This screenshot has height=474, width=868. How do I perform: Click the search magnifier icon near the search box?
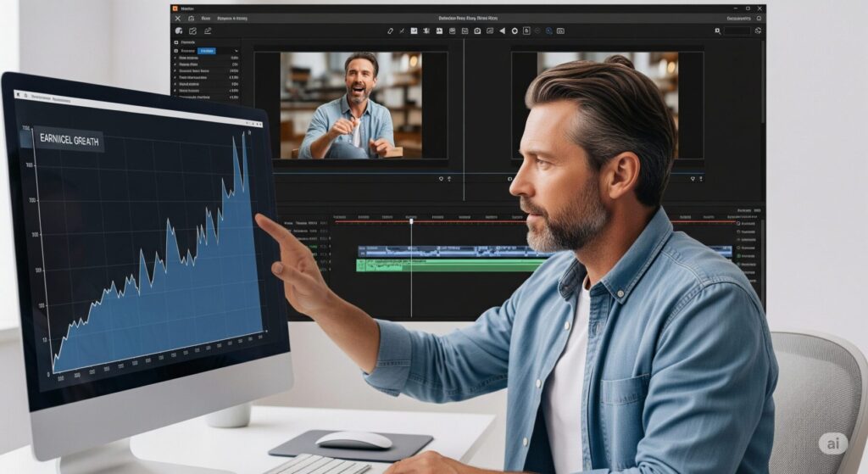tap(717, 31)
